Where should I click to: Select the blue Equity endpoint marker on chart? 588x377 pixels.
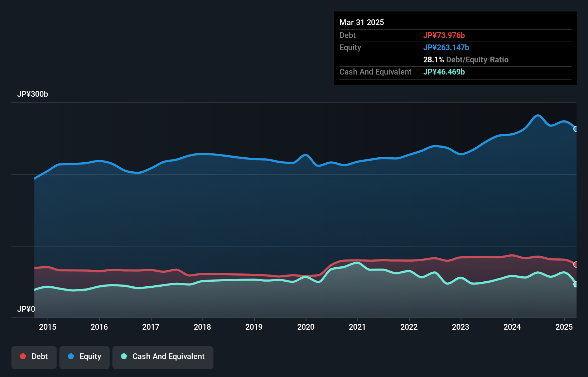click(x=576, y=129)
